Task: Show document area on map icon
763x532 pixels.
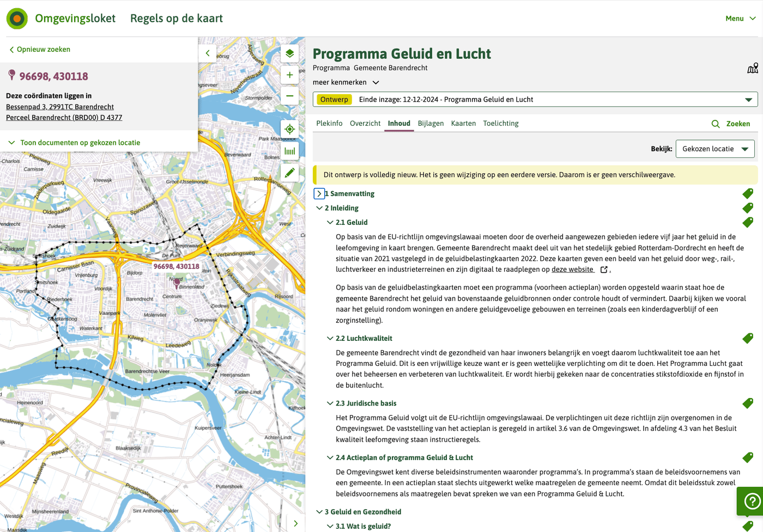Action: [x=753, y=68]
